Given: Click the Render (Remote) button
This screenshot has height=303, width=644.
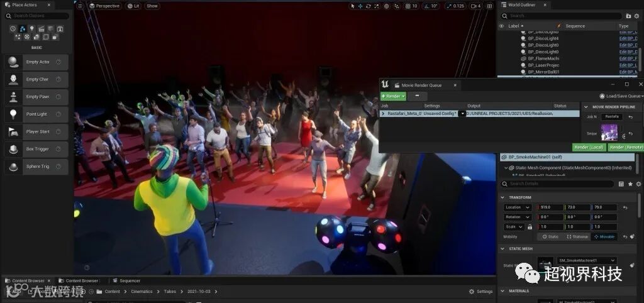Looking at the screenshot, I should [x=626, y=147].
